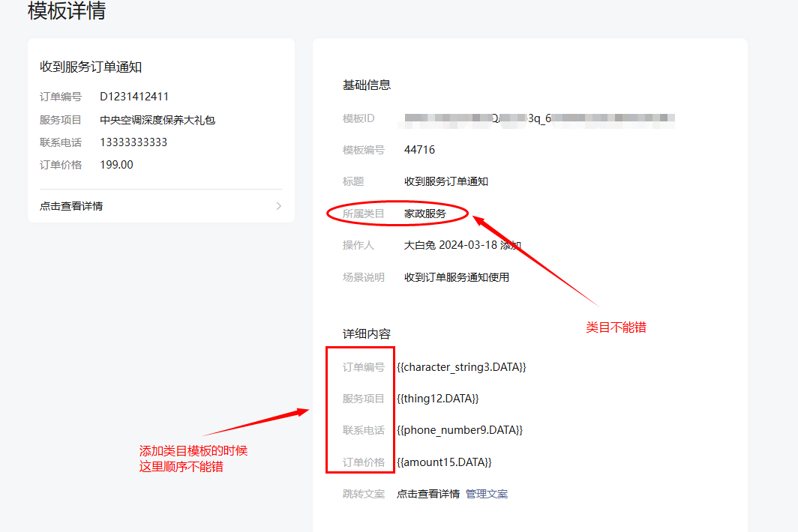Viewport: 798px width, 532px height.
Task: Select {{amount15.DATA}} value
Action: point(444,462)
